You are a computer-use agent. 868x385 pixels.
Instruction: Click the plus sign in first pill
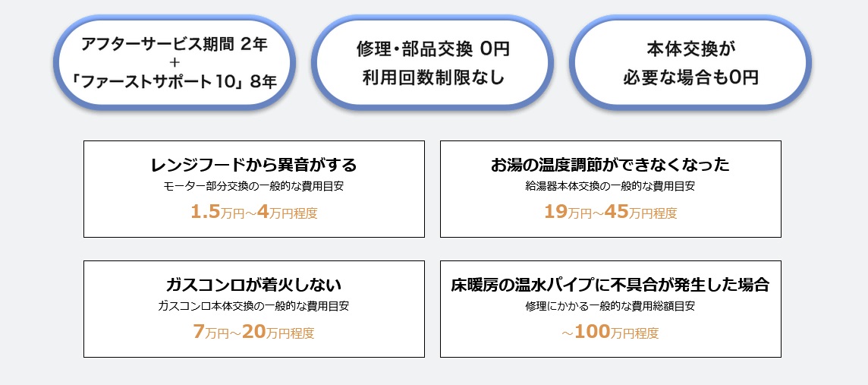(175, 62)
